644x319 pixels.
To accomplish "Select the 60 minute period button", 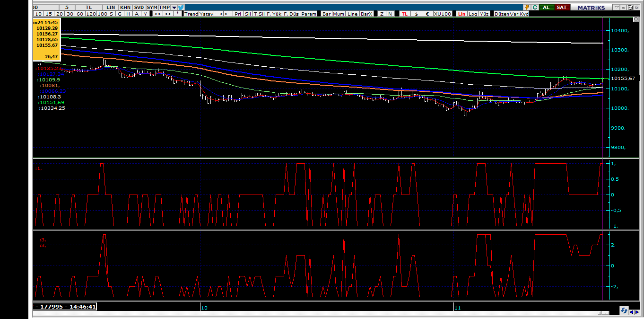I will (x=80, y=14).
